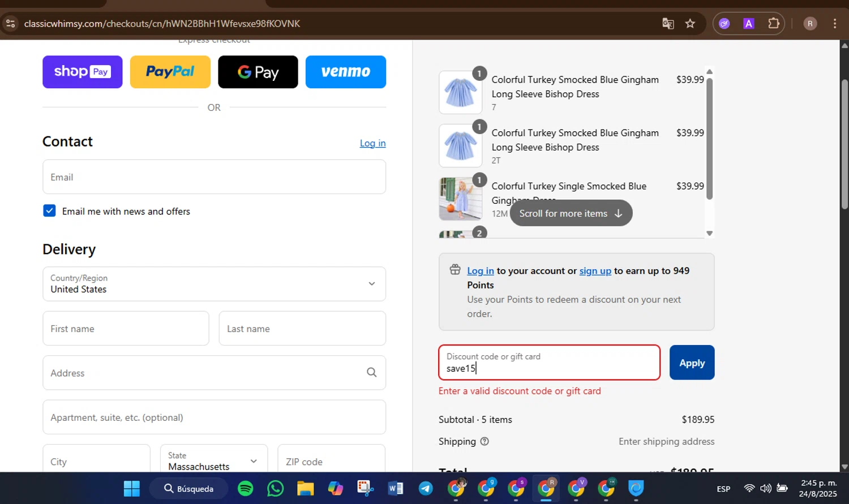
Task: Open the Extensions puzzle icon
Action: click(774, 23)
